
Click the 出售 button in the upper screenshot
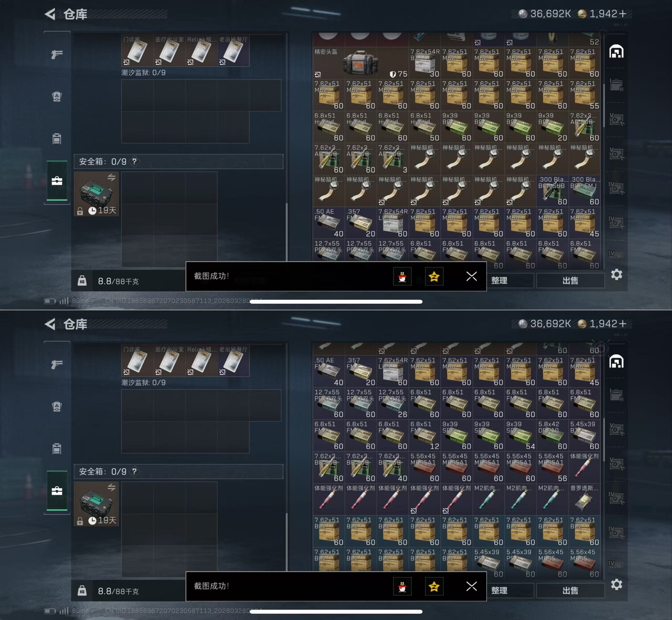pyautogui.click(x=570, y=281)
